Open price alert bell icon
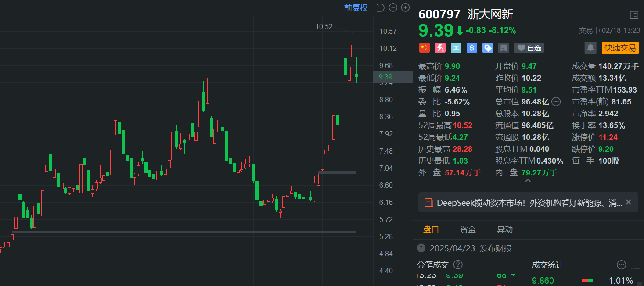 [x=590, y=47]
